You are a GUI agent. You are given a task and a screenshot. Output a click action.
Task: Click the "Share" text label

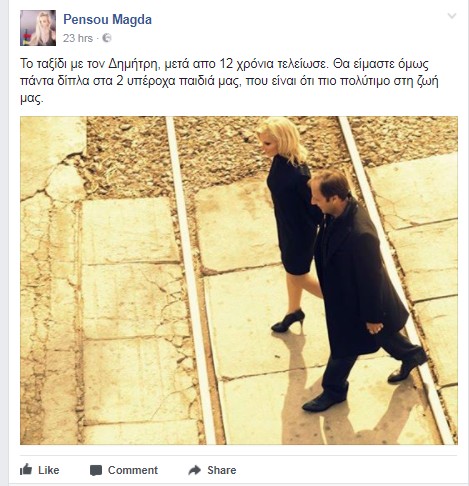pyautogui.click(x=222, y=470)
